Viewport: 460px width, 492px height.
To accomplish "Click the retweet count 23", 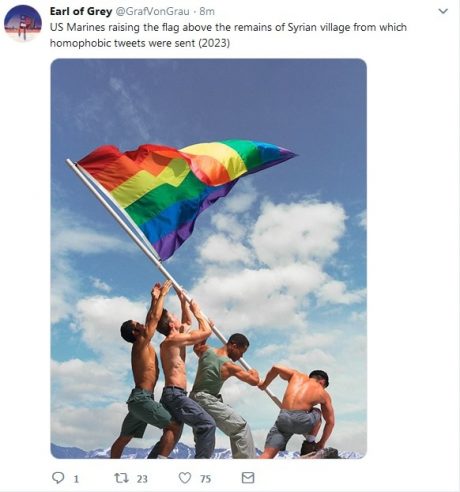I will (142, 479).
